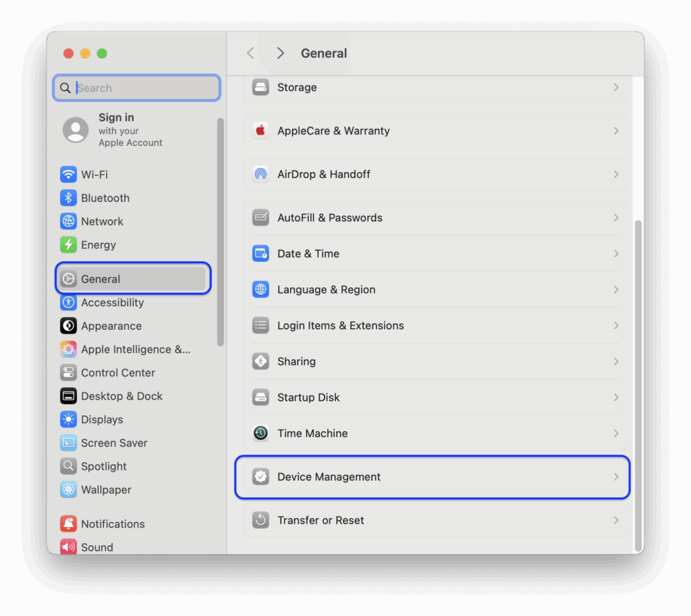Select Accessibility in the sidebar
This screenshot has width=691, height=616.
132,303
